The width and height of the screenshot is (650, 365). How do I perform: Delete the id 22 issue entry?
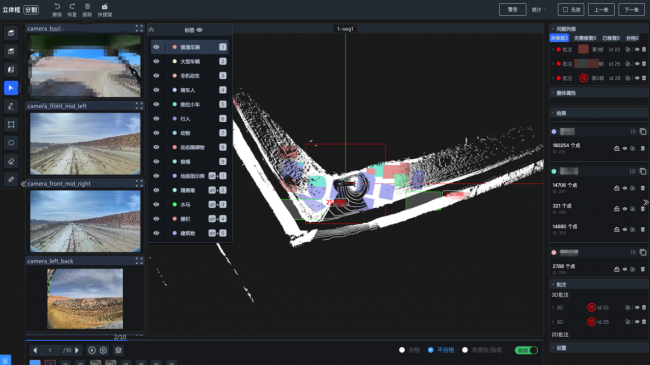coord(644,49)
